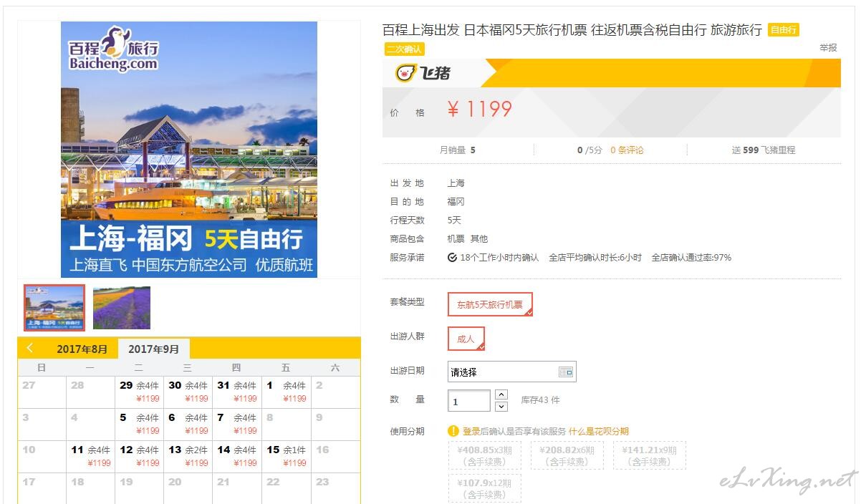Image resolution: width=866 pixels, height=504 pixels.
Task: Open the date picker calendar icon
Action: [565, 372]
